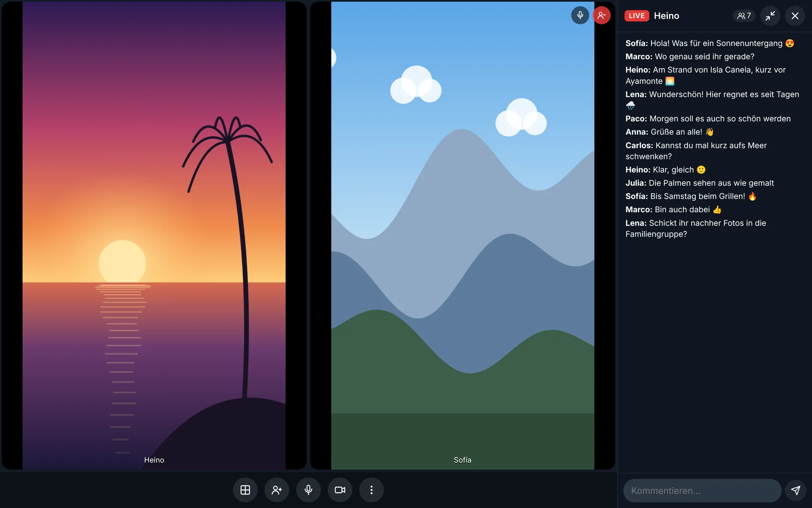Focus the Kommentieren input field

tap(702, 490)
